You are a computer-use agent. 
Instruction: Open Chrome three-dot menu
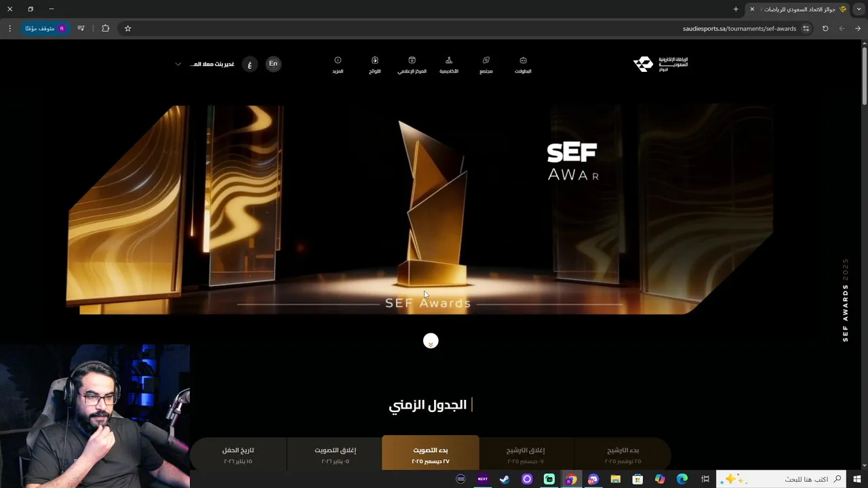[x=9, y=28]
